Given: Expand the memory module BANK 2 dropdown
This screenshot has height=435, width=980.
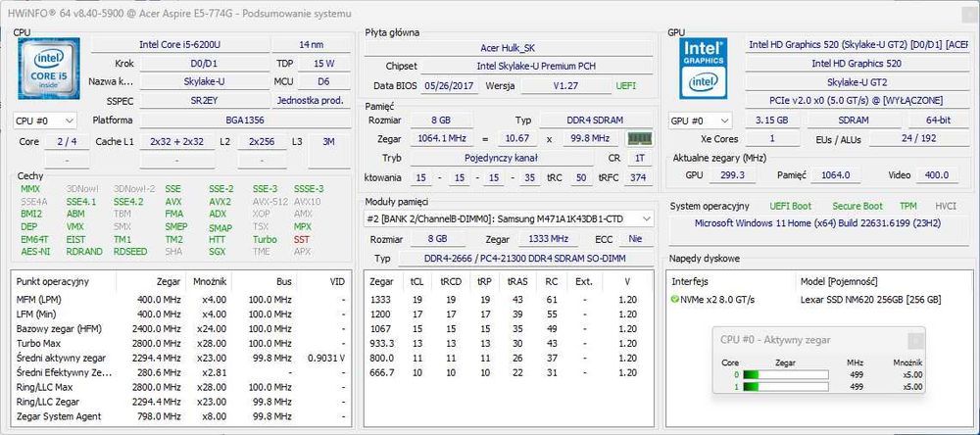Looking at the screenshot, I should click(x=509, y=218).
